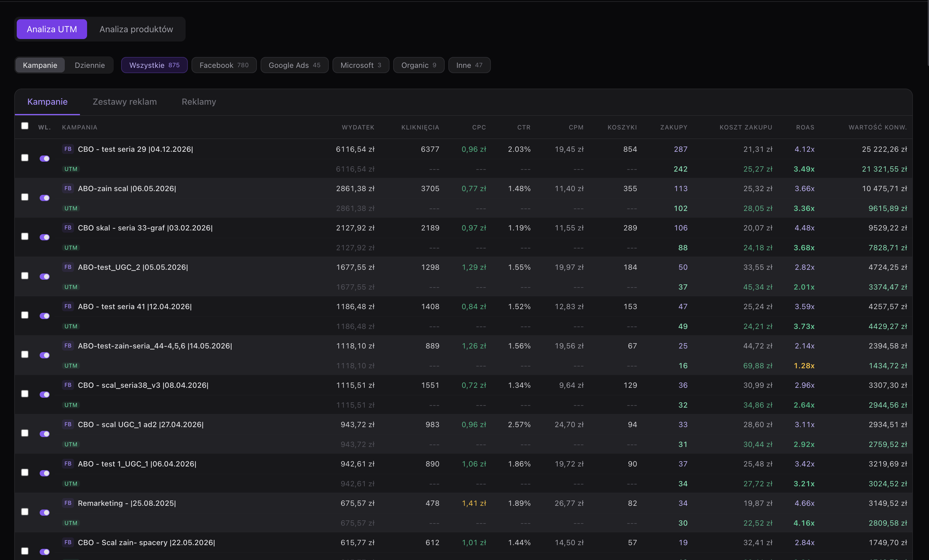Viewport: 929px width, 560px height.
Task: Toggle off the CBO - test seria 29 campaign switch
Action: point(45,159)
